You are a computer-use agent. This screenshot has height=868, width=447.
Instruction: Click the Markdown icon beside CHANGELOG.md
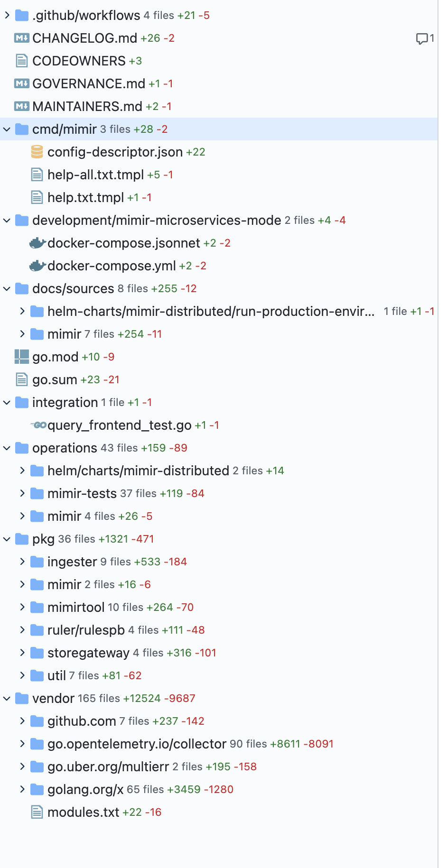click(x=21, y=38)
